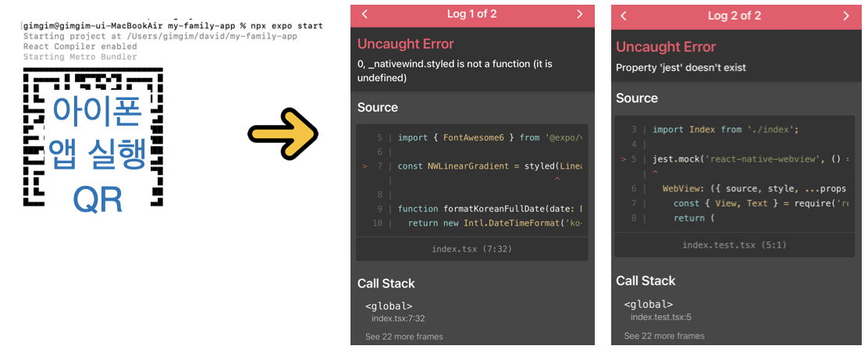
Task: Open source file index.tsx (7:32)
Action: coord(471,249)
